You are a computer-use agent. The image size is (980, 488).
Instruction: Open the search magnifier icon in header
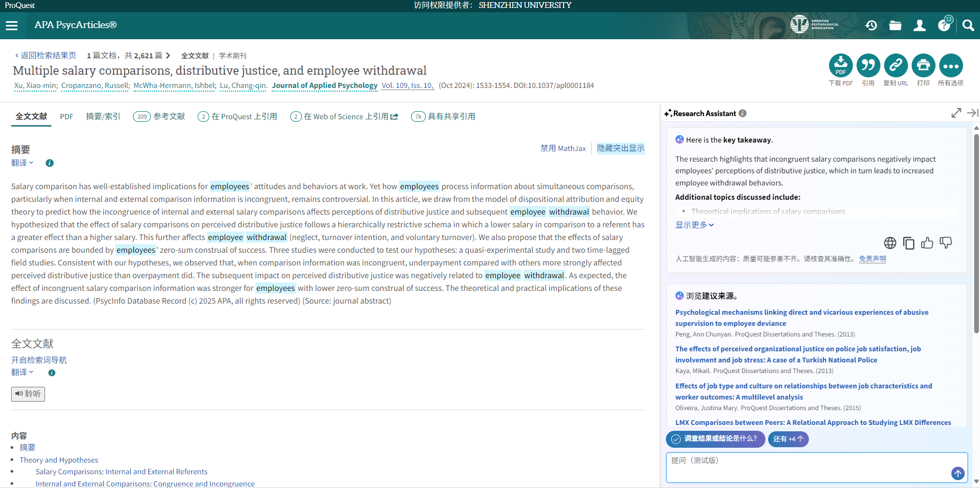968,25
